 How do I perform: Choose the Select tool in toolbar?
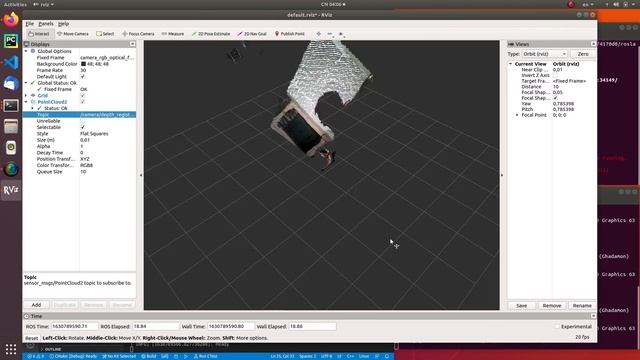click(x=105, y=34)
